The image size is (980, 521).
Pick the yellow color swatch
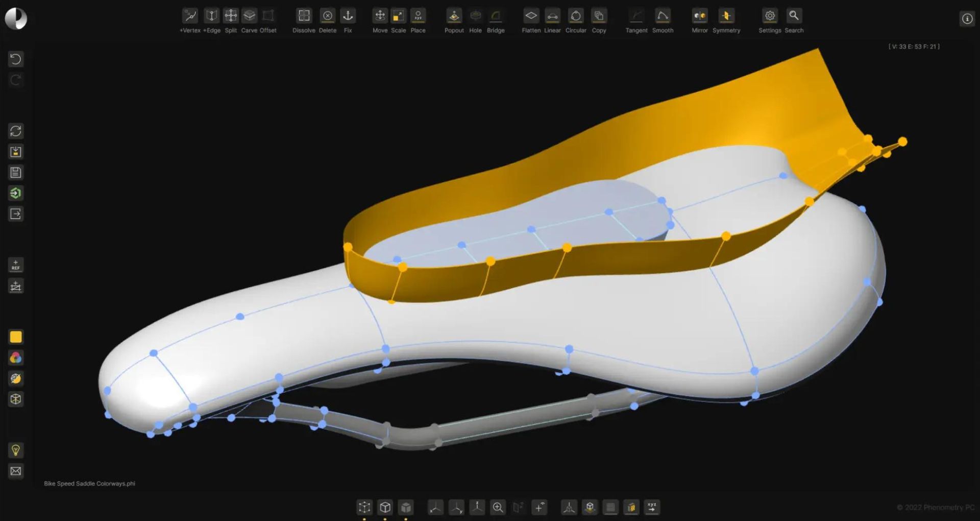pos(16,337)
